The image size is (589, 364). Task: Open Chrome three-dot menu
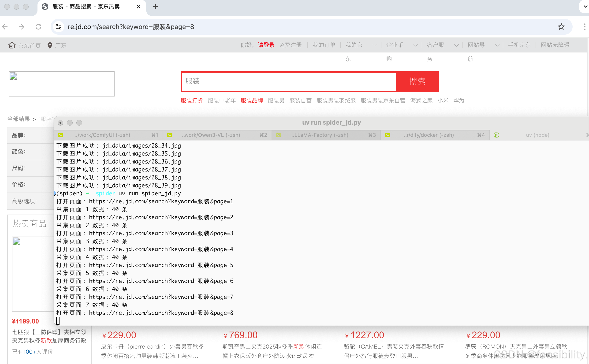pos(584,26)
